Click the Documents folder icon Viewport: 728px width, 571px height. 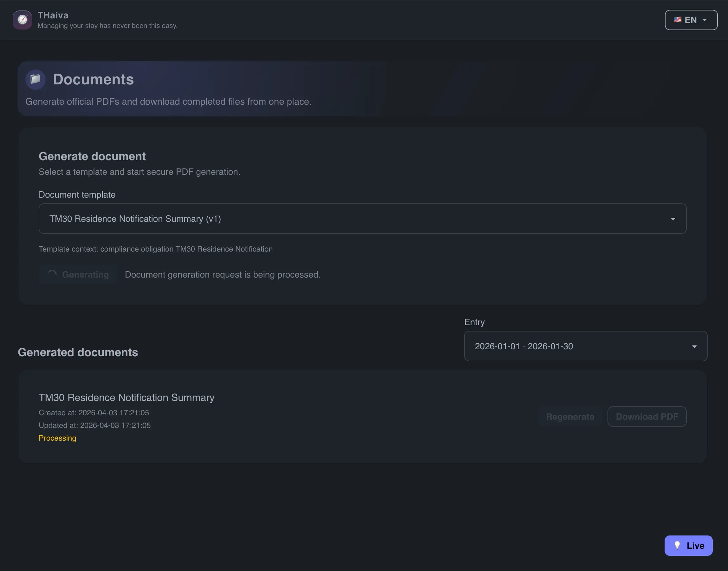click(x=36, y=79)
